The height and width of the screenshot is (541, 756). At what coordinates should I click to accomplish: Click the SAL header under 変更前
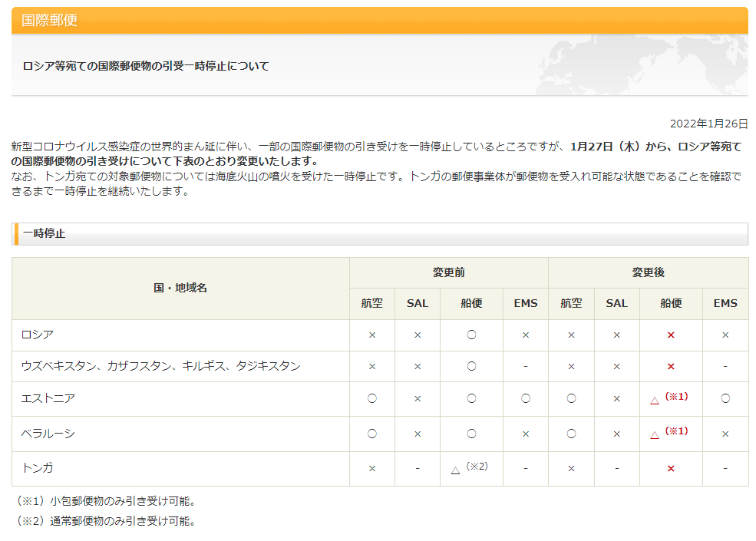[417, 303]
